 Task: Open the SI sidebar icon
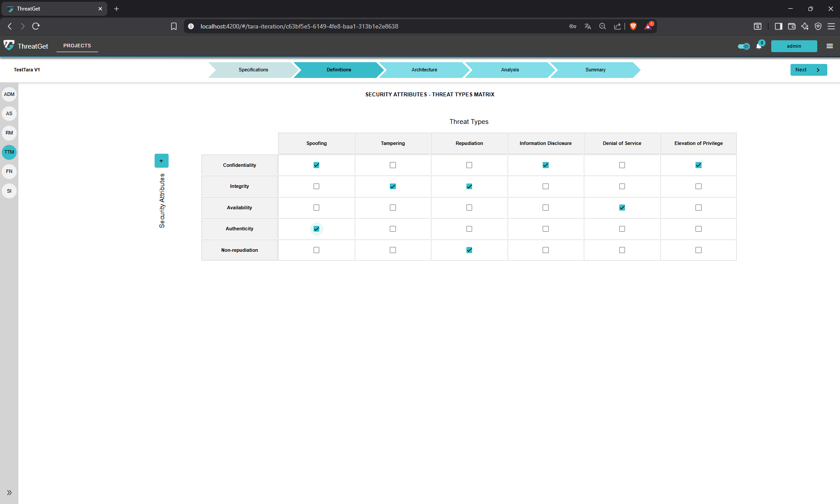pyautogui.click(x=9, y=190)
